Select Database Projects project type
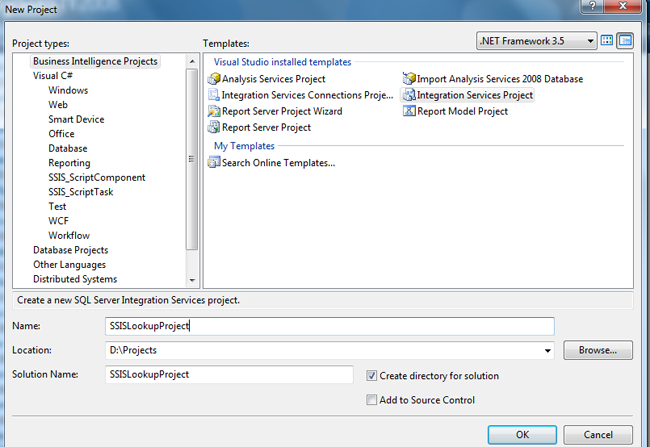 click(70, 250)
